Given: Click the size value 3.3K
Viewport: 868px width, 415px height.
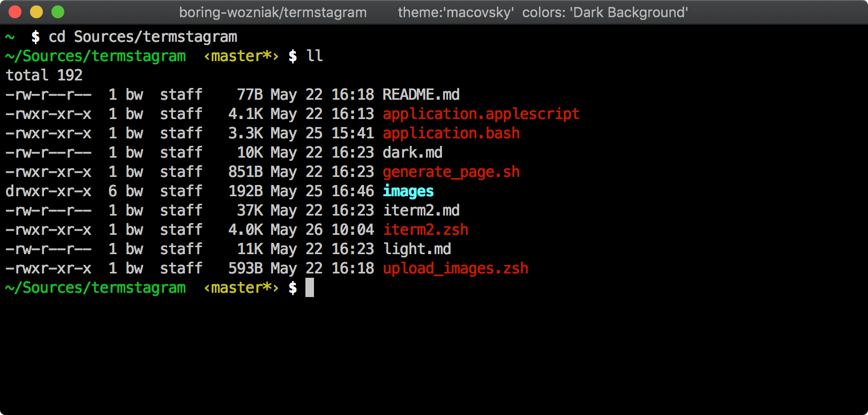Looking at the screenshot, I should (245, 133).
